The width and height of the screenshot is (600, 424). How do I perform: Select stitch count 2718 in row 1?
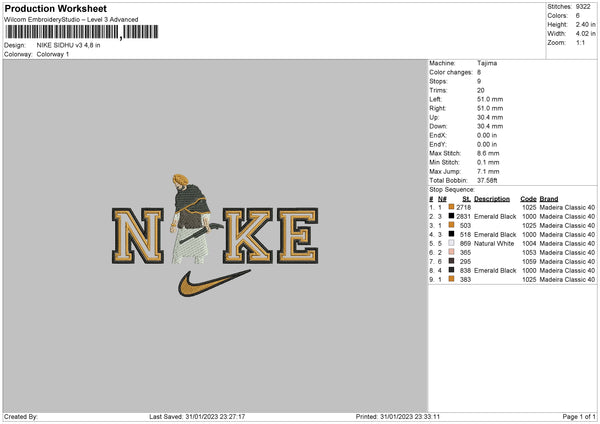pos(464,207)
